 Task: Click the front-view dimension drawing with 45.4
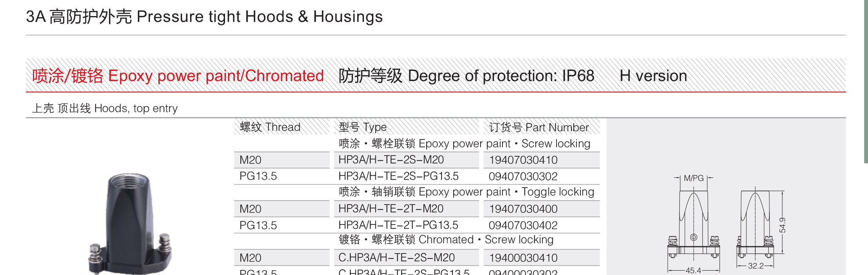(693, 224)
